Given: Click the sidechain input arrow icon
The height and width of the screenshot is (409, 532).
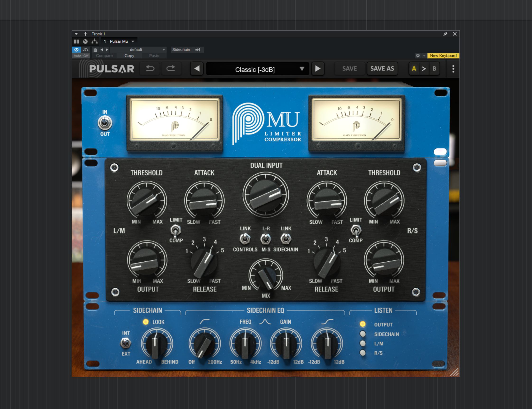Looking at the screenshot, I should click(198, 50).
